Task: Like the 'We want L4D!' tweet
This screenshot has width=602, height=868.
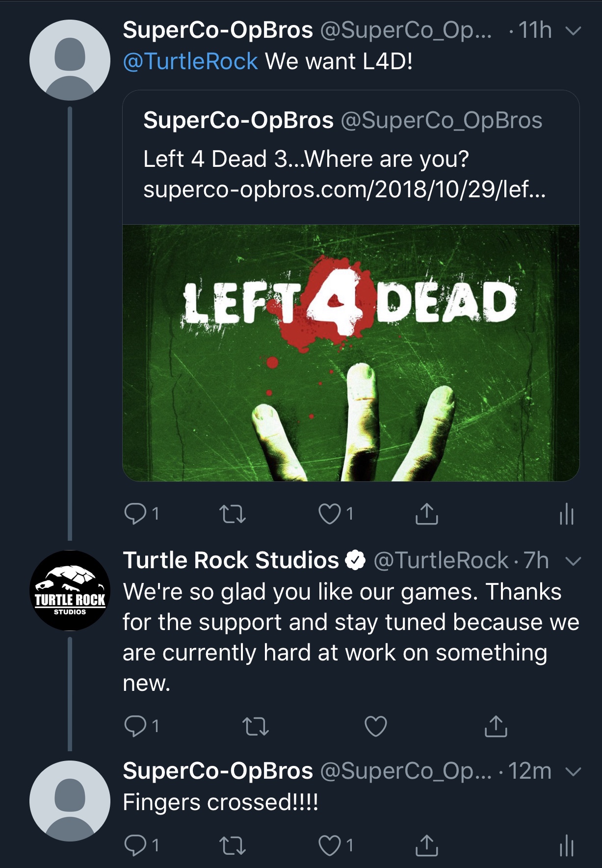Action: [329, 514]
